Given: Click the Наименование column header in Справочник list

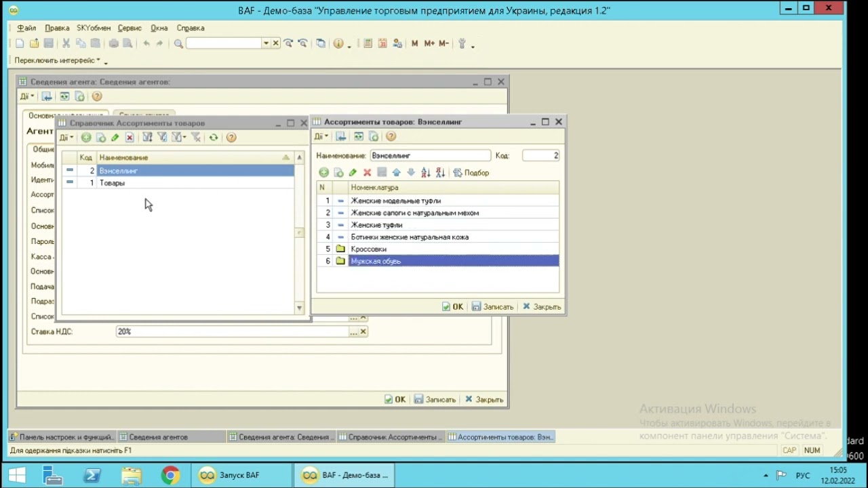Looking at the screenshot, I should (195, 157).
